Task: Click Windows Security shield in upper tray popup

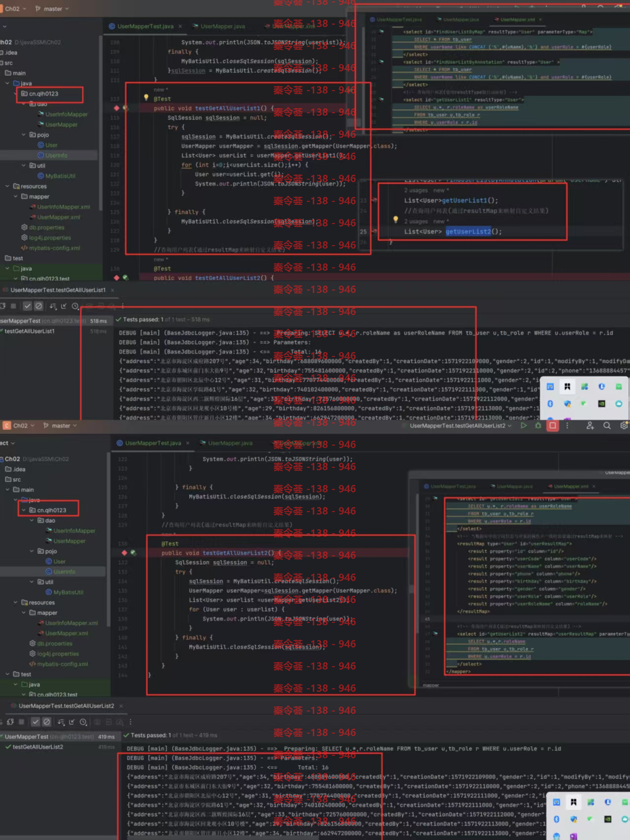Action: [x=567, y=404]
